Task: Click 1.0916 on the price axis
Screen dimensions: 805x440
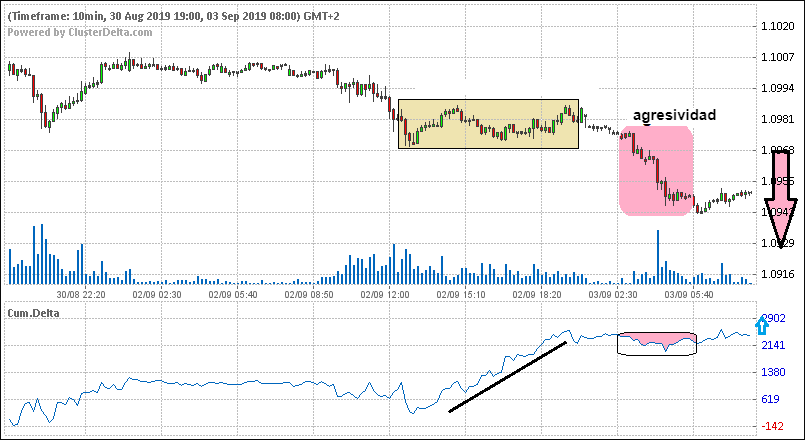Action: coord(778,274)
